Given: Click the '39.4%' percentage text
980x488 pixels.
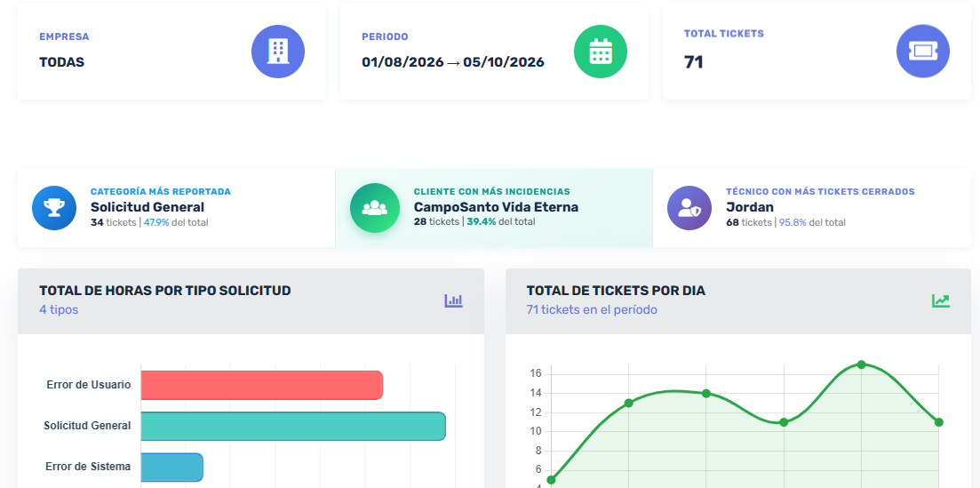Looking at the screenshot, I should [x=482, y=221].
